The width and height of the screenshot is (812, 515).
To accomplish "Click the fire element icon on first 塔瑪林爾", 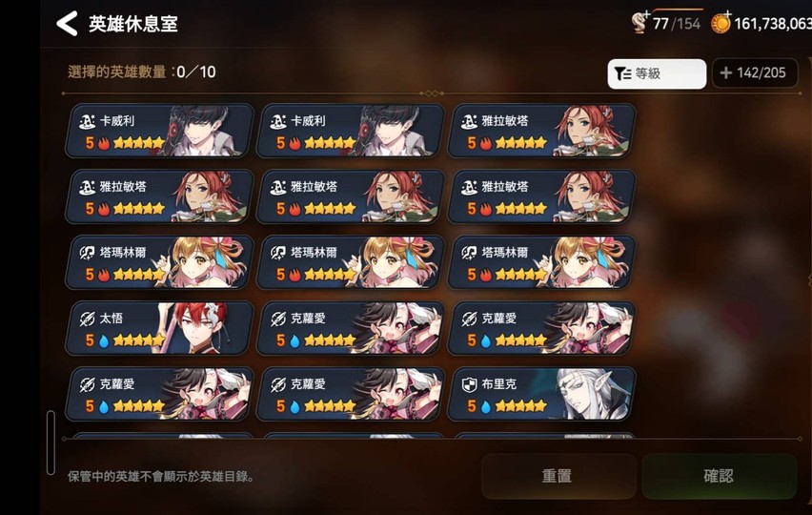I will click(x=104, y=275).
